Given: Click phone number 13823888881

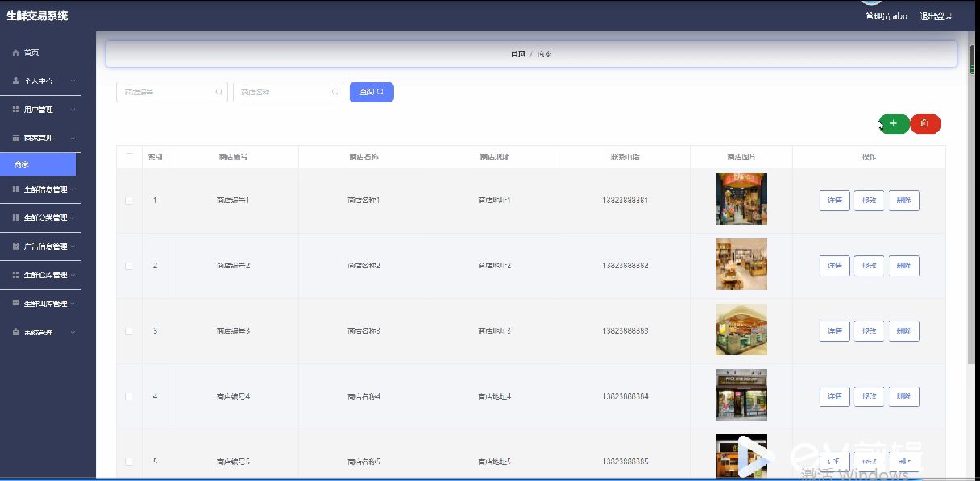Looking at the screenshot, I should click(625, 200).
